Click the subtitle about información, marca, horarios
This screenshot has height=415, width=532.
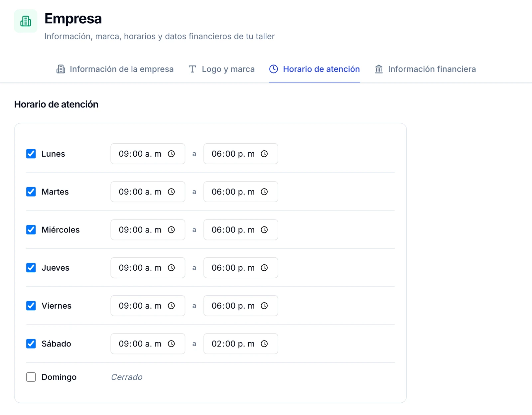(160, 36)
